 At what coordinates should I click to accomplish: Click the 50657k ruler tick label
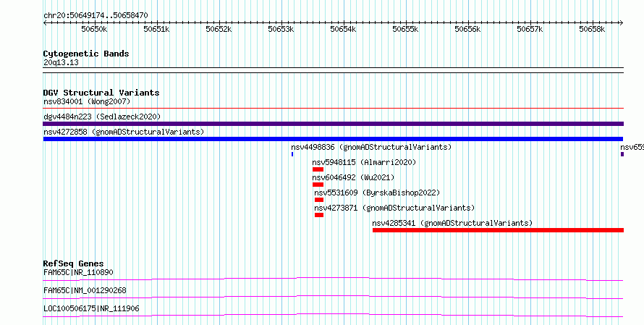pyautogui.click(x=530, y=29)
